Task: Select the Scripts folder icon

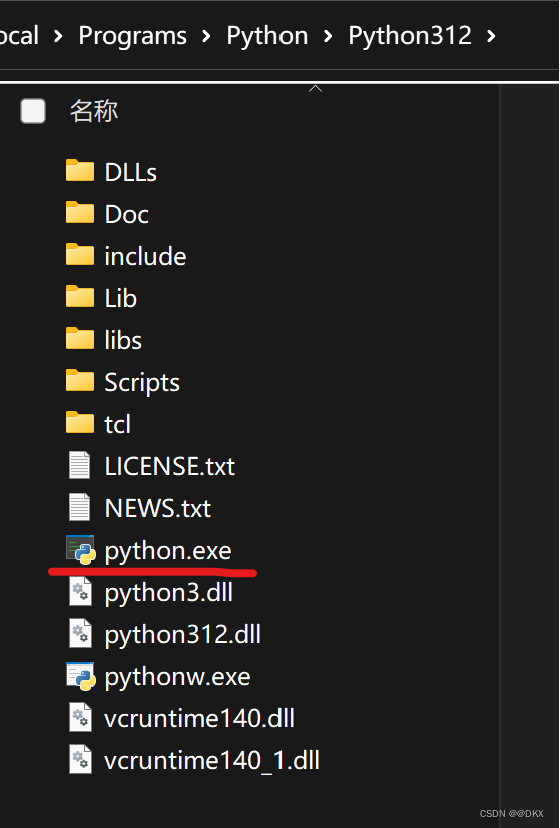Action: 80,381
